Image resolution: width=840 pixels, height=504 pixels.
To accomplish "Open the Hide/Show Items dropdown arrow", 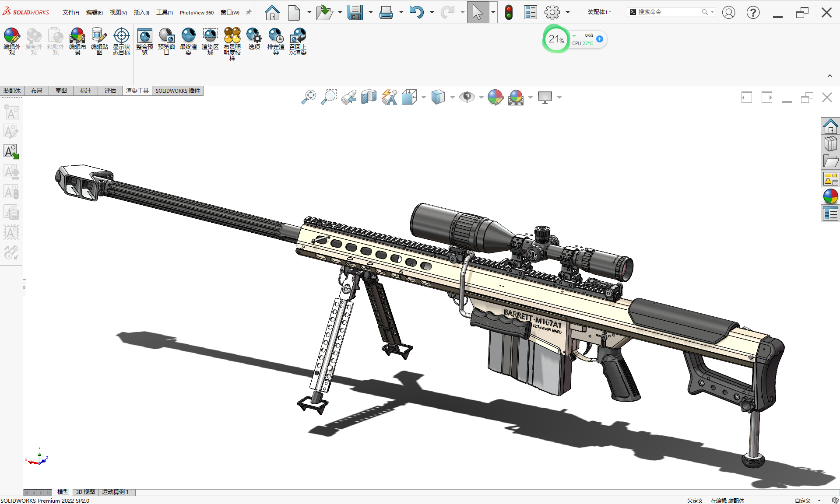I will click(481, 97).
